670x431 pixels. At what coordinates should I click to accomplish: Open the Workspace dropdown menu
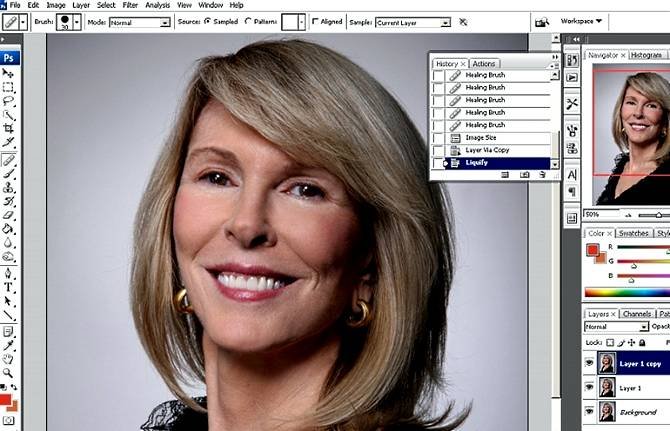point(581,20)
